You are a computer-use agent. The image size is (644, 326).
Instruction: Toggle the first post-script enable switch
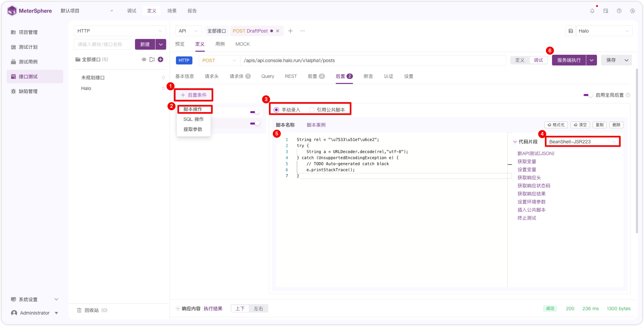point(255,112)
